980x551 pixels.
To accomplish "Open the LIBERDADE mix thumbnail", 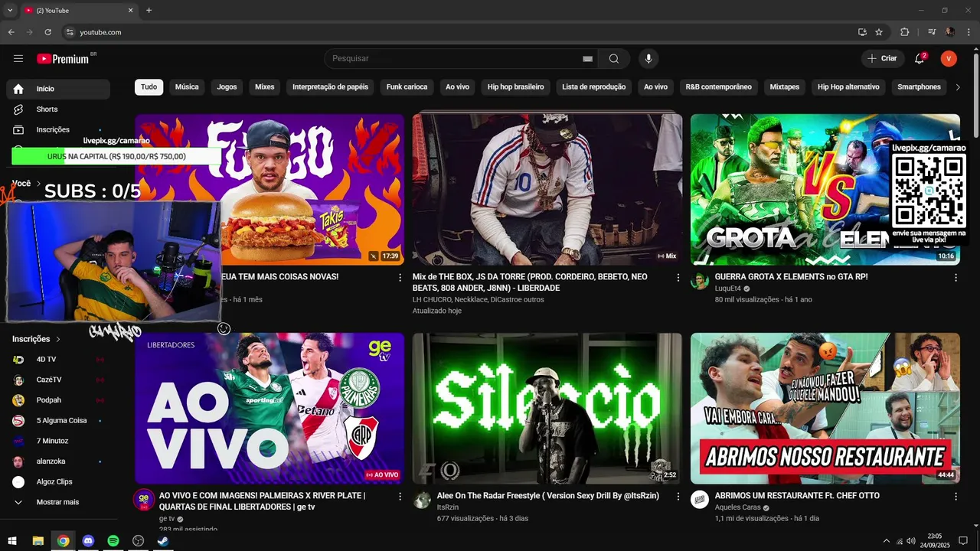I will (547, 189).
